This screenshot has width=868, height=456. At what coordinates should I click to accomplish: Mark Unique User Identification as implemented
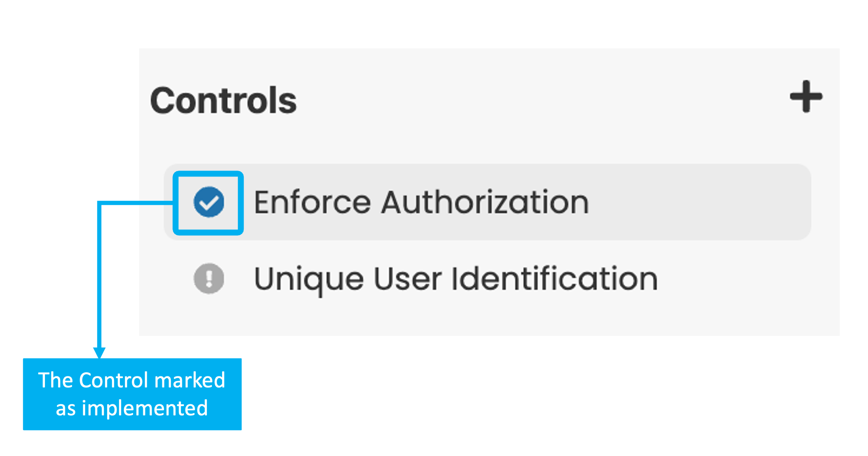point(209,279)
